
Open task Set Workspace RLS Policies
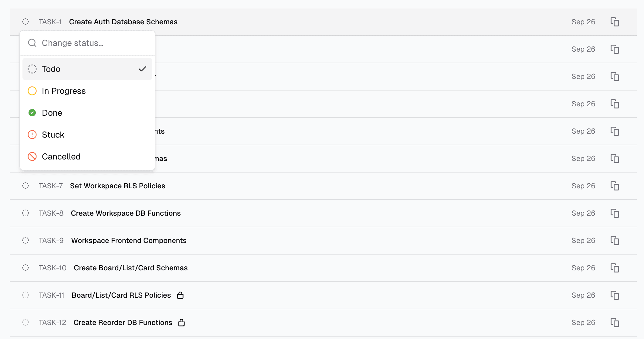[x=117, y=186]
